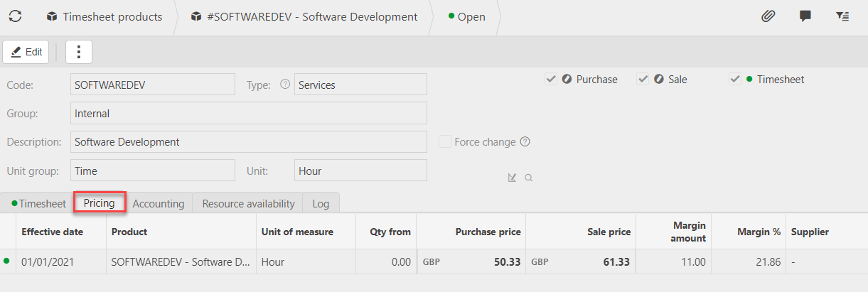Click the small magnifier search icon

point(529,178)
